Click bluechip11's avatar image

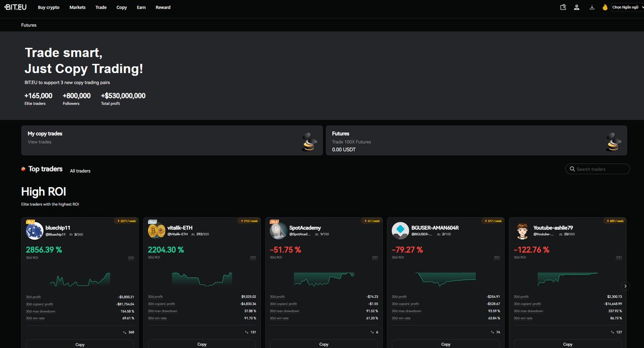[x=34, y=231]
